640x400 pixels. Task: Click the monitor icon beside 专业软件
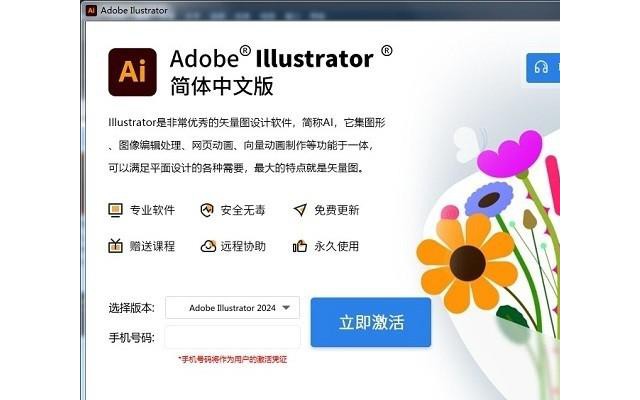(x=115, y=210)
